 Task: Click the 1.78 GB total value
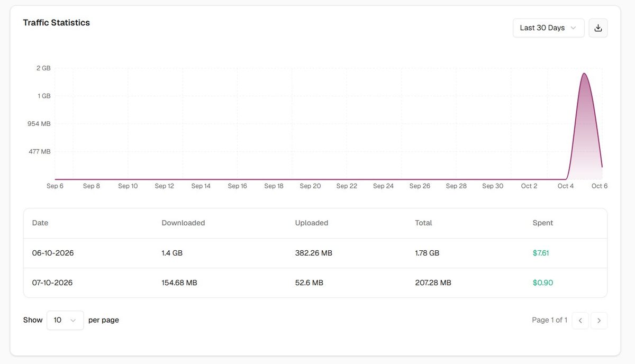tap(427, 253)
